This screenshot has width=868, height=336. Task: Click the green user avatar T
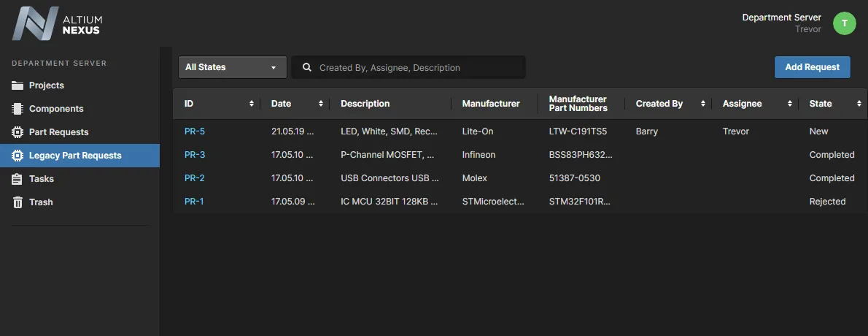844,23
